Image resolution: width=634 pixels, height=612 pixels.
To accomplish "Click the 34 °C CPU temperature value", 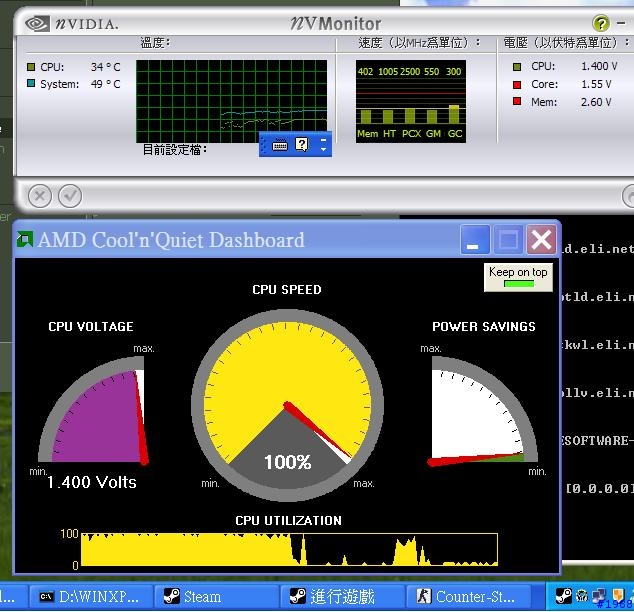I will coord(105,67).
